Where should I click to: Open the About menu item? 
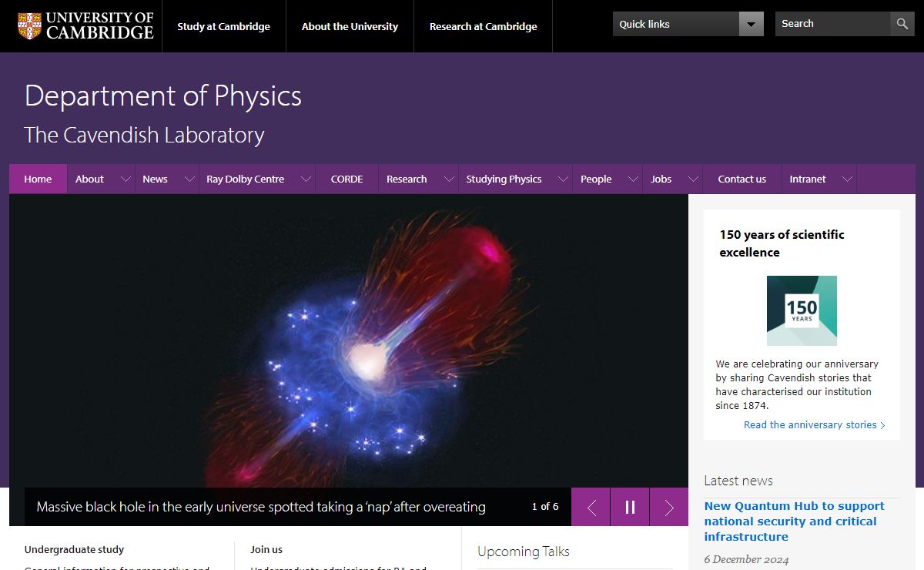(89, 179)
